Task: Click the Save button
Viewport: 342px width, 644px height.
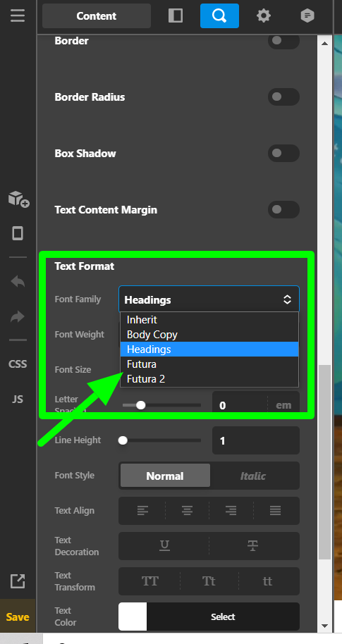Action: click(18, 617)
